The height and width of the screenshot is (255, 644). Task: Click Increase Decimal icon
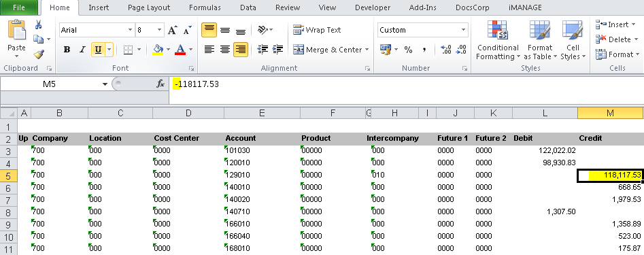[x=445, y=50]
